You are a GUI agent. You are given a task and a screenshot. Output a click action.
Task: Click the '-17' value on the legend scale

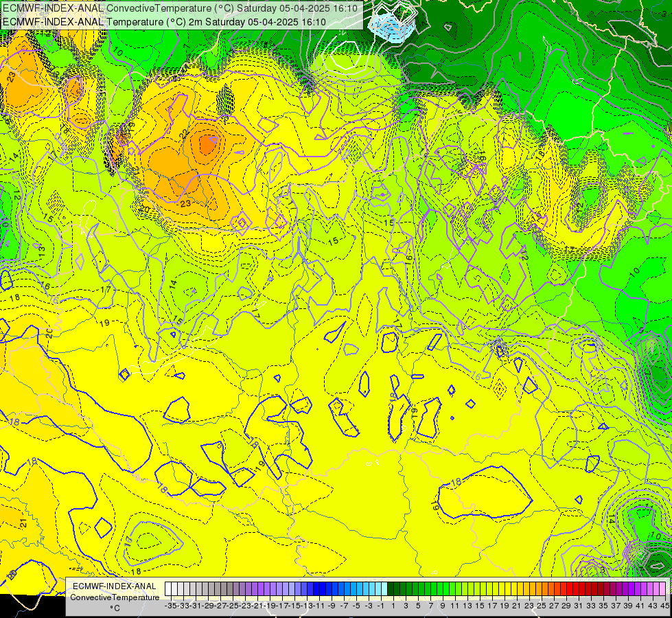coord(282,606)
